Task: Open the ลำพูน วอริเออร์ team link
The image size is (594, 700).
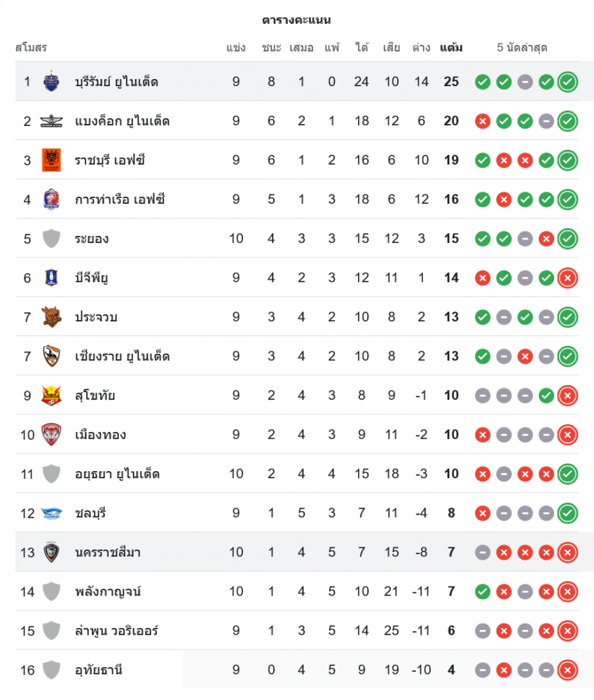Action: [x=116, y=631]
